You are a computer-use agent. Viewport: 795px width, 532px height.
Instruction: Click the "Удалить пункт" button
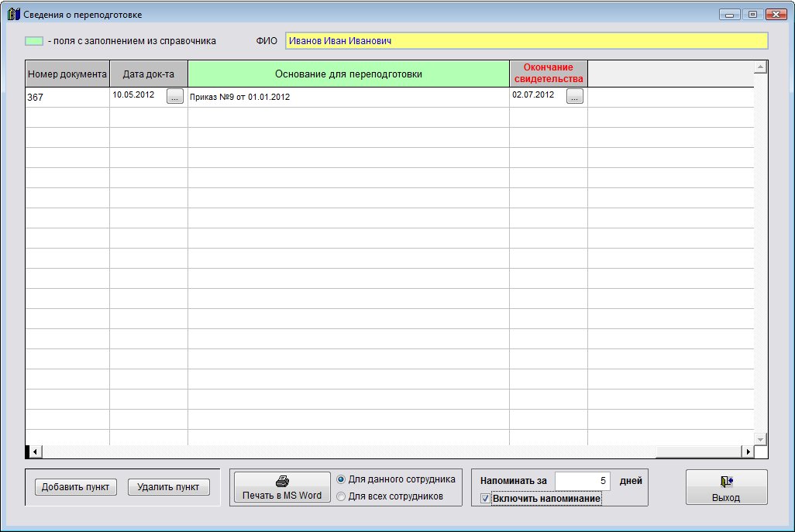click(168, 487)
